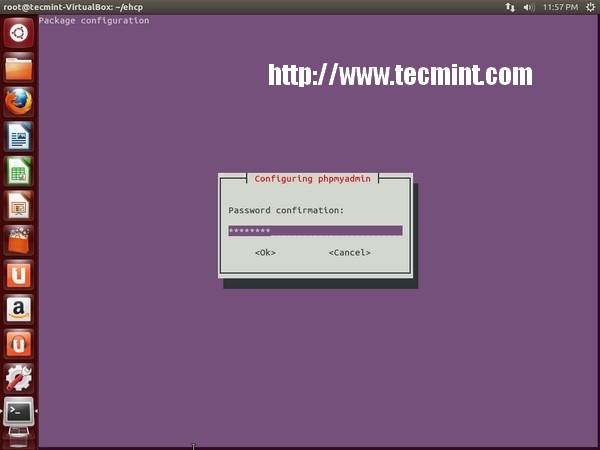
Task: Open Ubuntu One Music launcher icon
Action: click(x=19, y=343)
